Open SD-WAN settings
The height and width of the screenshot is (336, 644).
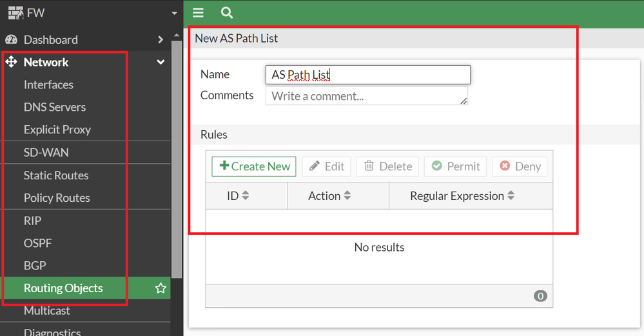[x=46, y=153]
